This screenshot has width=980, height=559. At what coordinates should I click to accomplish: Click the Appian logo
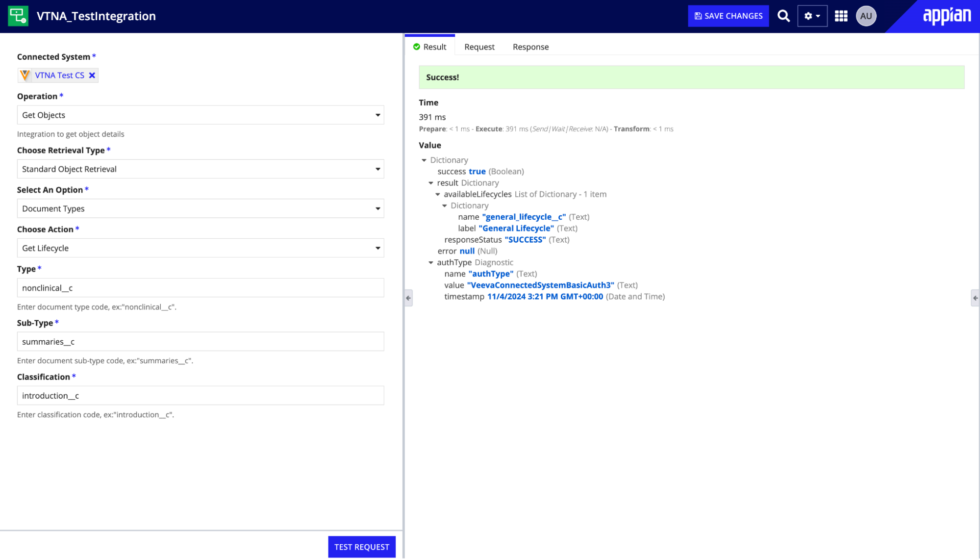(947, 16)
